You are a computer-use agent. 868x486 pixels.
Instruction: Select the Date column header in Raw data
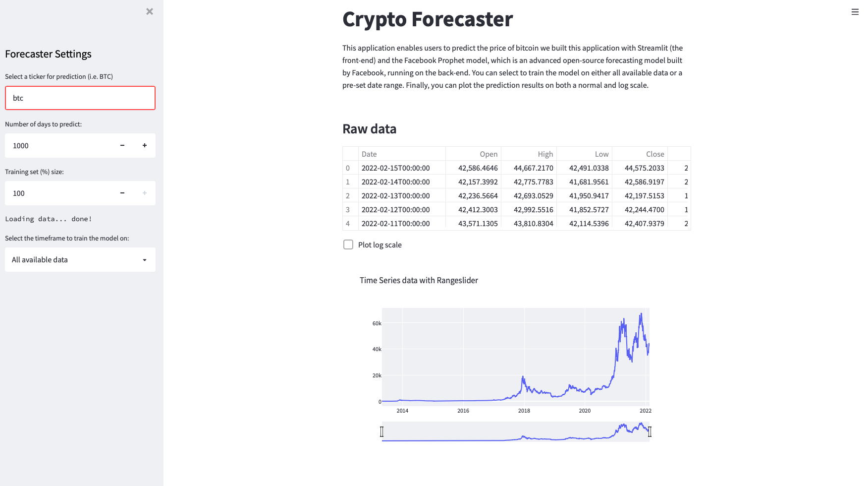tap(369, 154)
